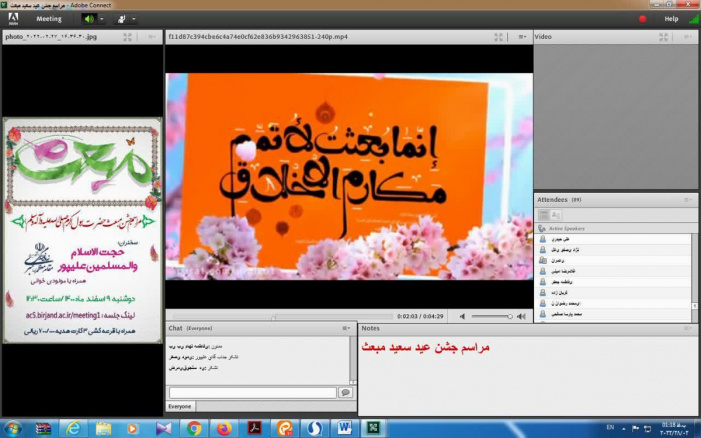Maximize the mp4 video share pod
The height and width of the screenshot is (438, 701).
[x=498, y=37]
